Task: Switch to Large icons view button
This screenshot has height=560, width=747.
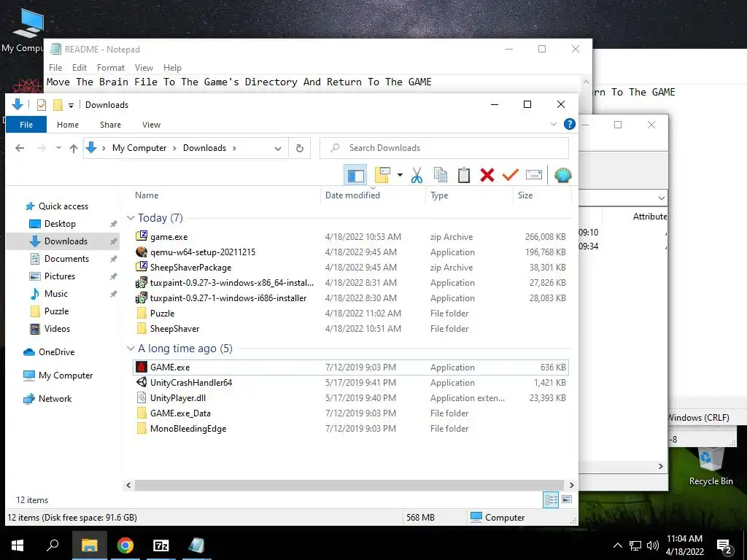Action: [x=566, y=499]
